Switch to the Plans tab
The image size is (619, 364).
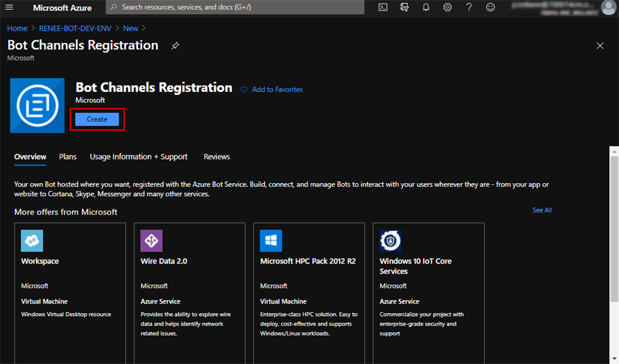click(68, 157)
